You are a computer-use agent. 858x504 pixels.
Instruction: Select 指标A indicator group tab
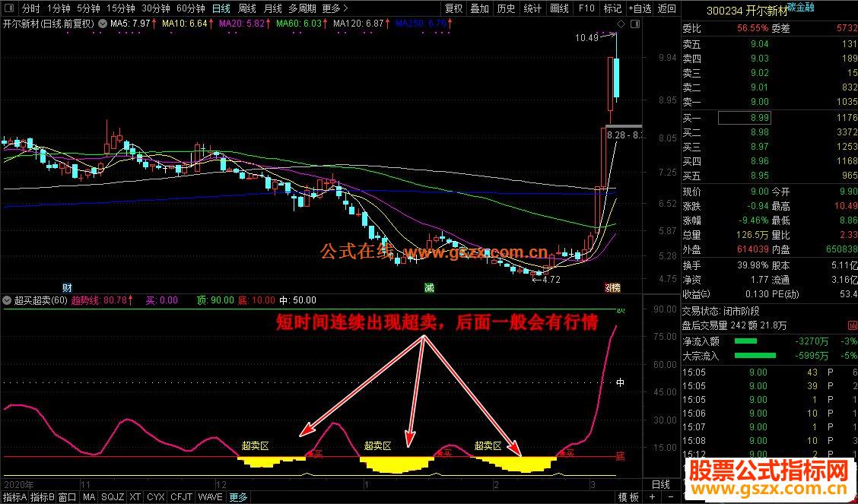tap(14, 497)
